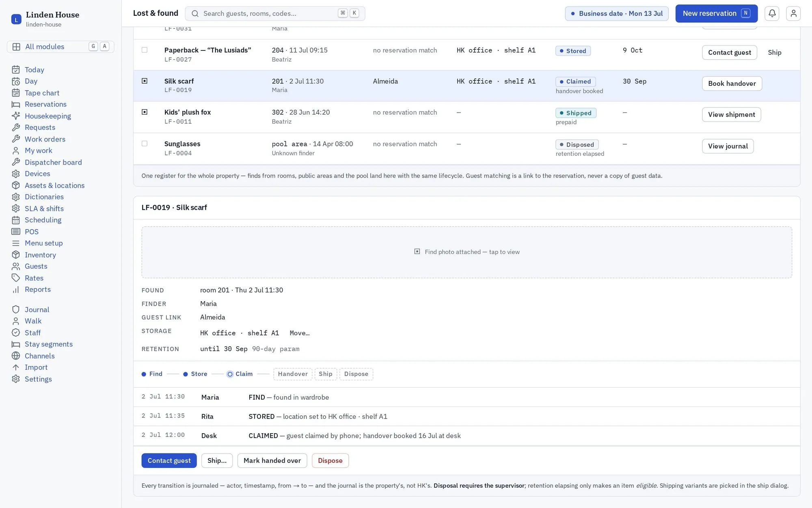Click the Rates tag icon
This screenshot has width=812, height=508.
point(16,278)
